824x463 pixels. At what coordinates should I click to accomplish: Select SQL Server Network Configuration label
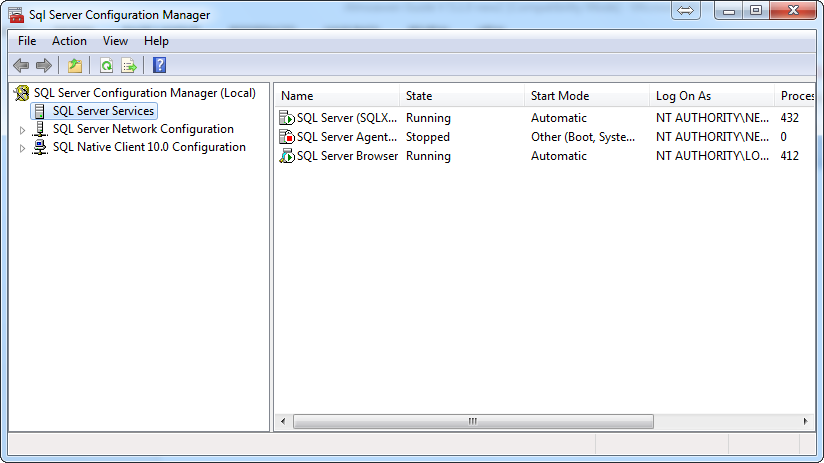pyautogui.click(x=143, y=129)
